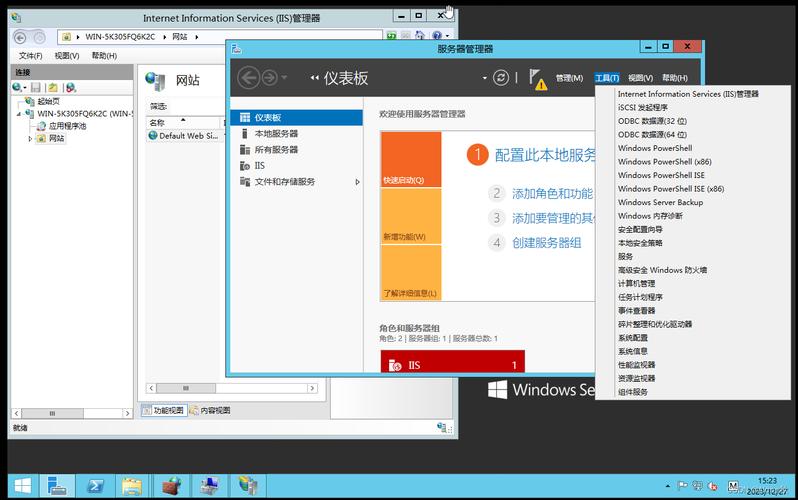Click the Windows Start button
798x500 pixels.
(22, 486)
